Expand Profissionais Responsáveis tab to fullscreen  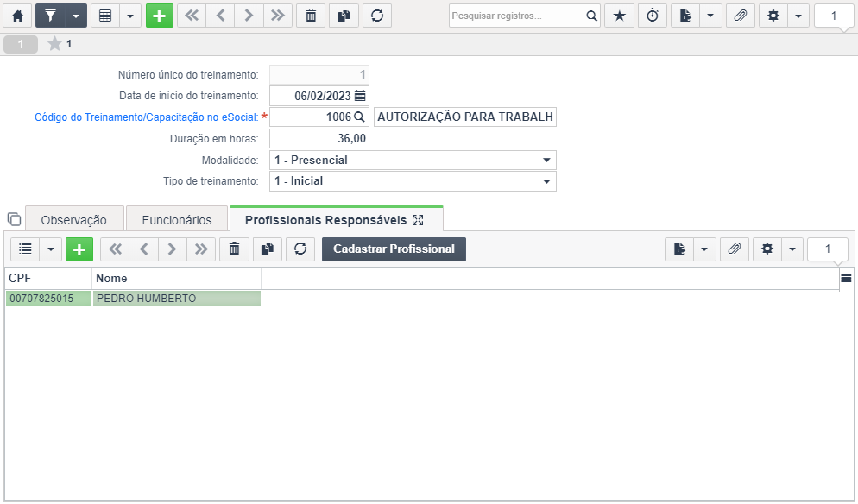418,220
